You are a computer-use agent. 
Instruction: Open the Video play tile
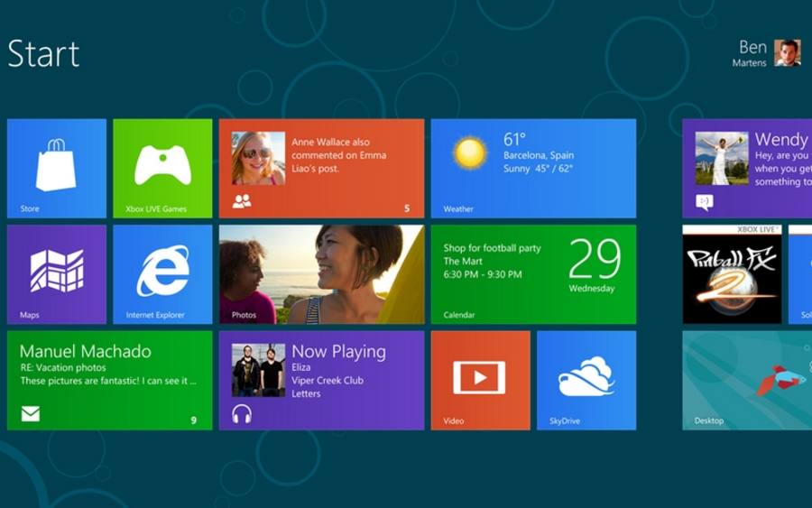click(481, 381)
